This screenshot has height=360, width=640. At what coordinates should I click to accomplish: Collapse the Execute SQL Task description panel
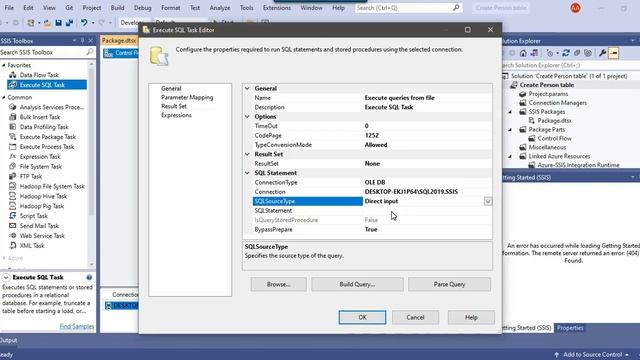tap(6, 277)
